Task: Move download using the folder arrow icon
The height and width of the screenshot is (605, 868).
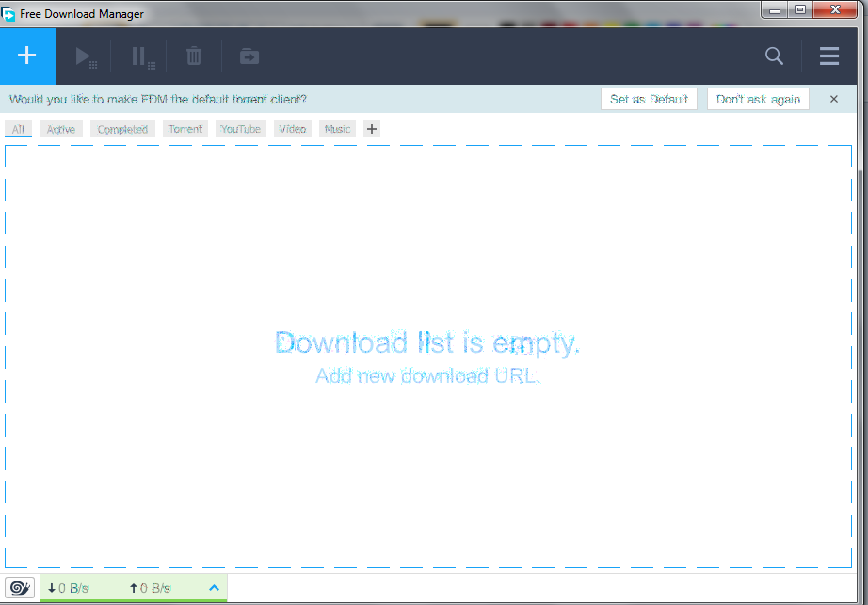Action: coord(249,56)
